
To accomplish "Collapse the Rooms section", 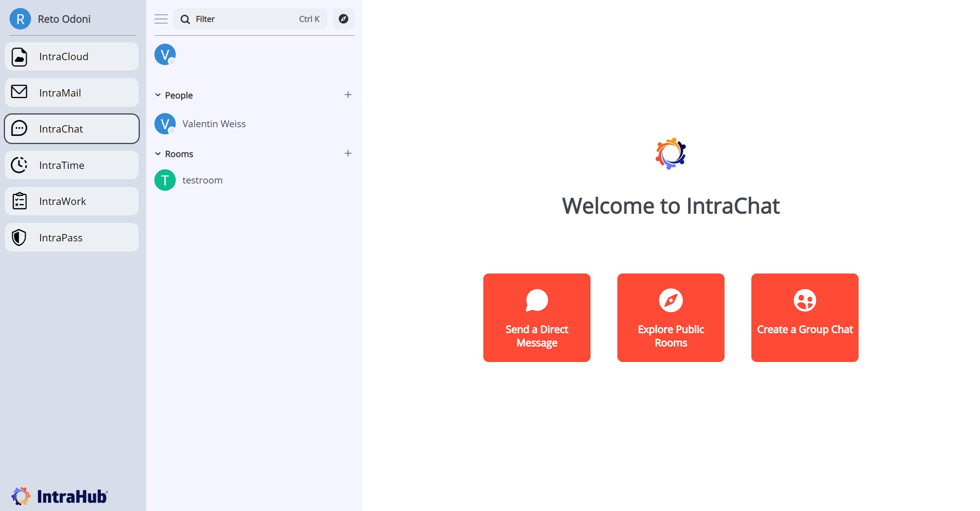I will point(158,154).
